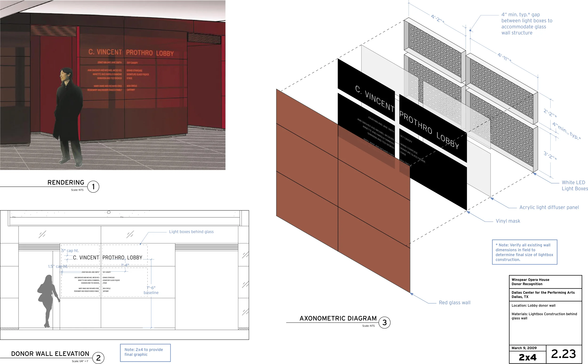Click the man in black coat in rendering
Screen dimensions: 588x364
click(x=68, y=117)
